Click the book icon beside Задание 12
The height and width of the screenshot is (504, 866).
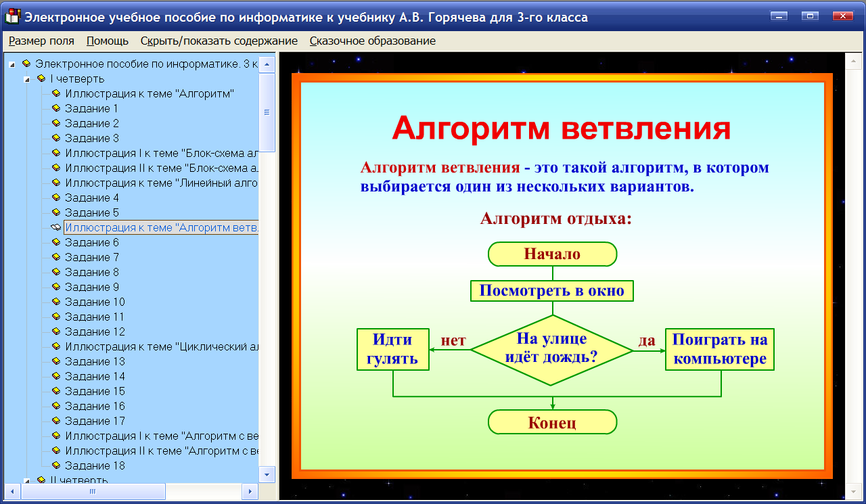point(55,331)
